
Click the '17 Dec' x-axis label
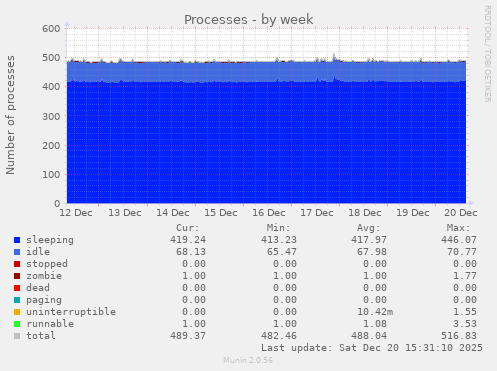317,213
